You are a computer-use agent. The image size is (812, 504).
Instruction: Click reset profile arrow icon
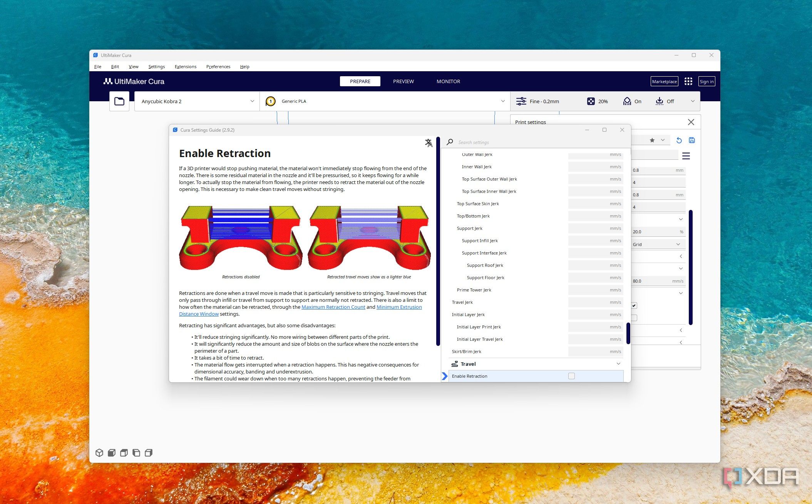(679, 140)
